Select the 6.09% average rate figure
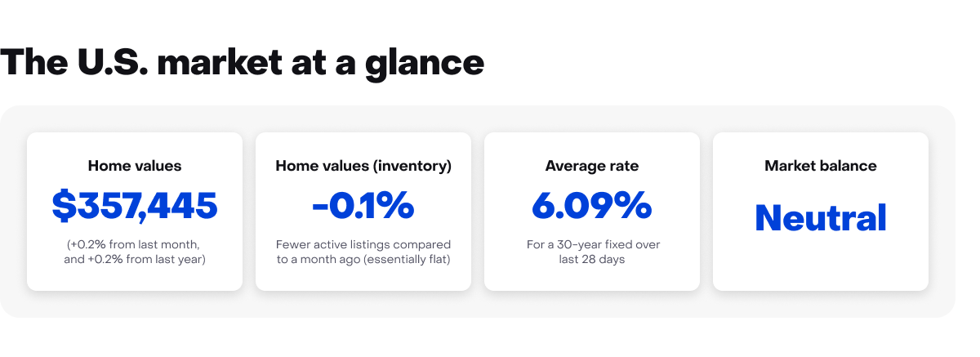This screenshot has height=357, width=980. pyautogui.click(x=592, y=206)
